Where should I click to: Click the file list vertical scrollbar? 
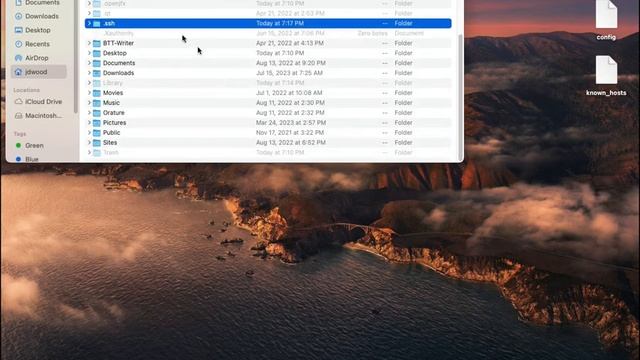tap(461, 96)
